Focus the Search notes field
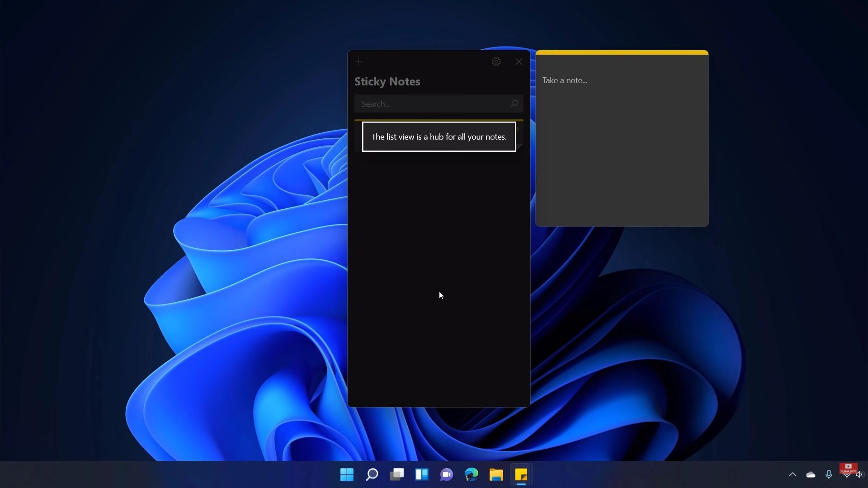Screen dimensions: 868x488 click(439, 104)
